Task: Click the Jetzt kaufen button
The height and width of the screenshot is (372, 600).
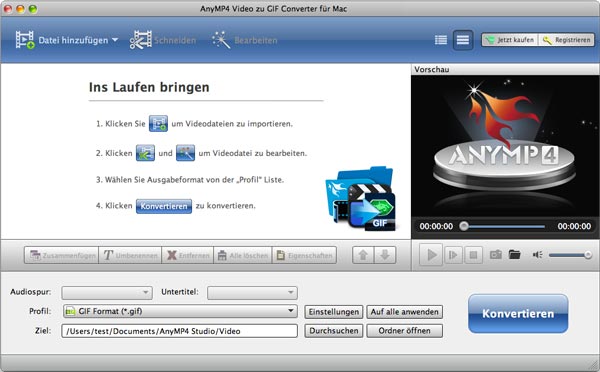Action: click(510, 40)
